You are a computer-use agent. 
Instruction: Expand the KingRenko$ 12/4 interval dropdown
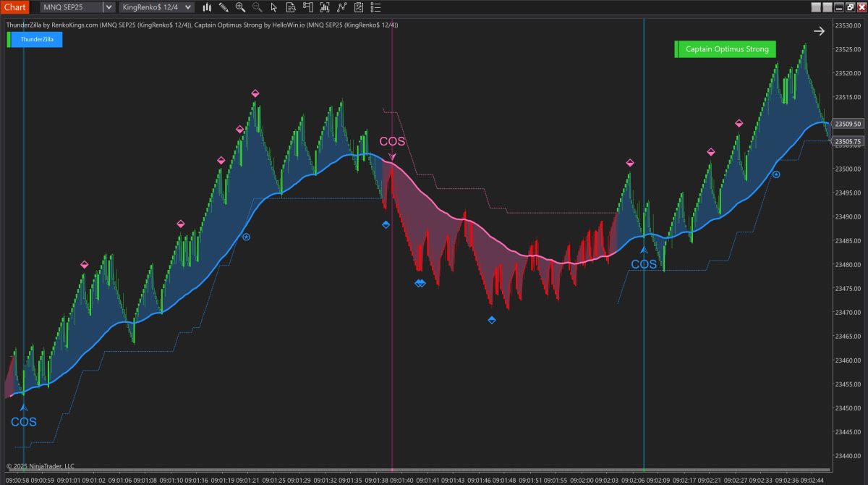pos(187,7)
